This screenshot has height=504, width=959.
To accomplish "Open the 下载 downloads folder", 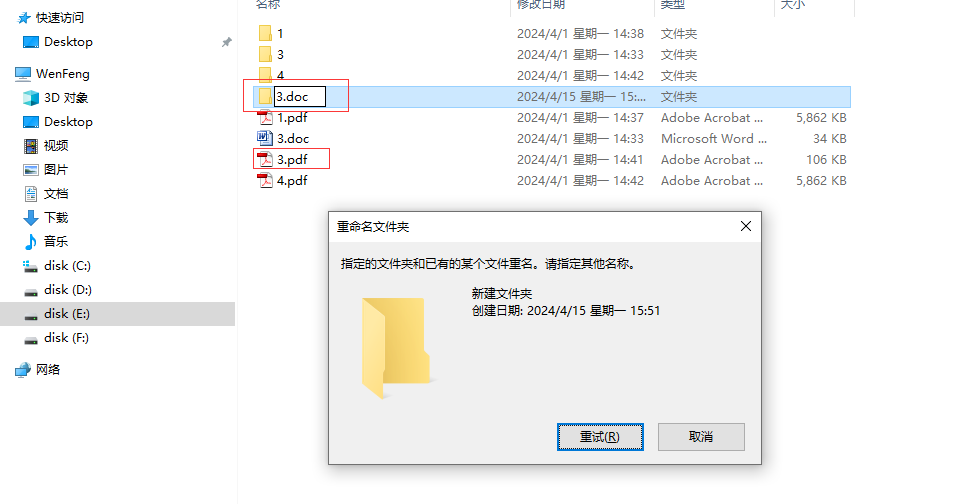I will pyautogui.click(x=46, y=218).
